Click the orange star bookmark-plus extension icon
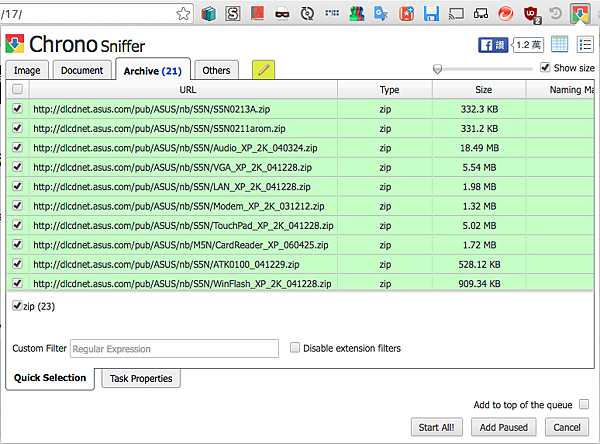The height and width of the screenshot is (444, 600). click(406, 14)
